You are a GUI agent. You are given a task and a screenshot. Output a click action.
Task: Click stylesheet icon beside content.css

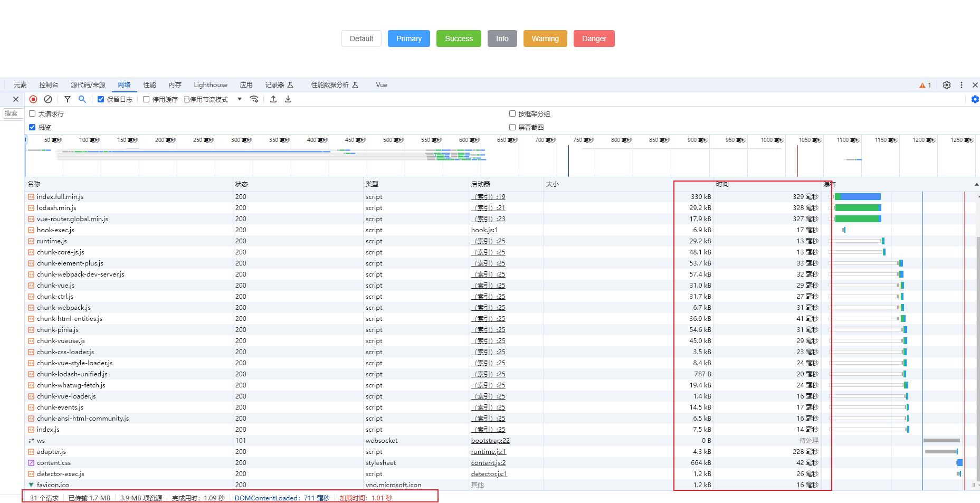coord(31,463)
